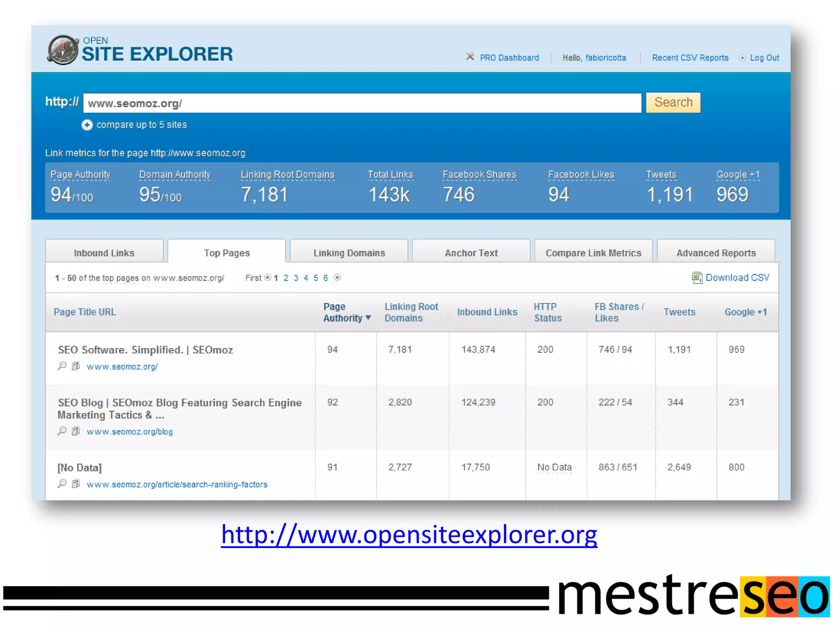Click the 863 / 651 FB shares cell
Screen dimensions: 840x630
pyautogui.click(x=618, y=467)
